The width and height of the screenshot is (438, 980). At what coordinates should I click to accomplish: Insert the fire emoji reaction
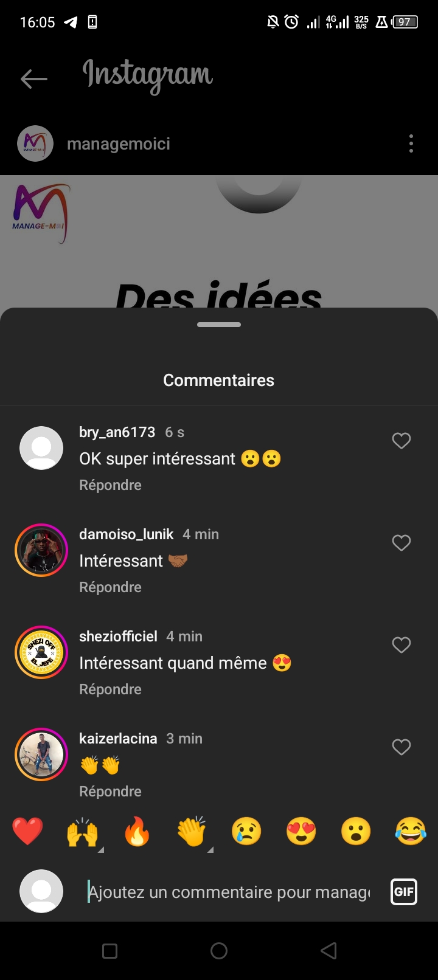[137, 831]
